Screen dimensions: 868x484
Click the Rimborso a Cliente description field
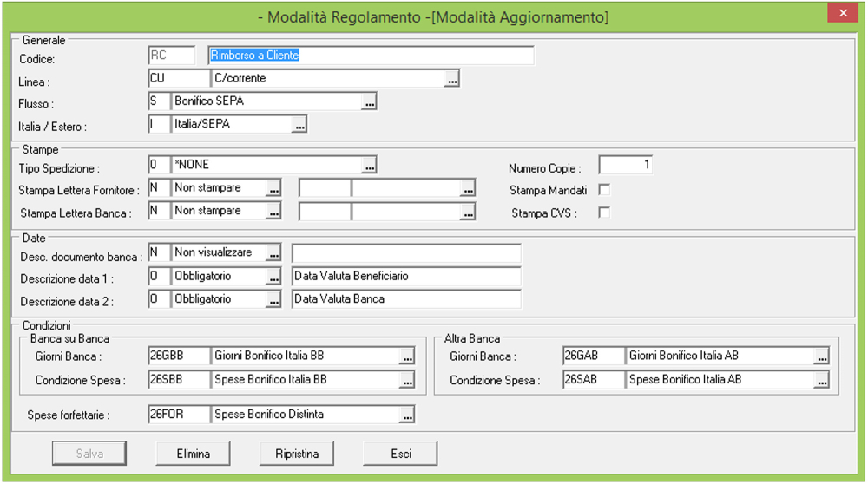click(371, 56)
